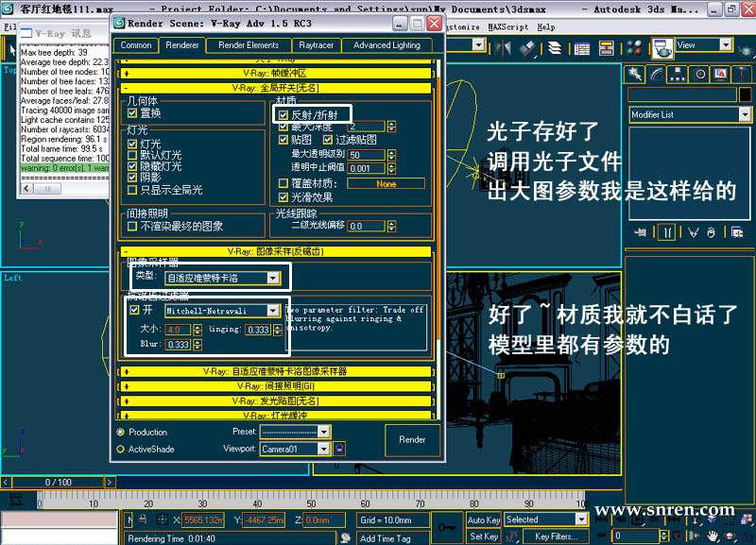Viewport: 756px width, 545px height.
Task: Click the object color swatch in command panel
Action: (x=745, y=94)
